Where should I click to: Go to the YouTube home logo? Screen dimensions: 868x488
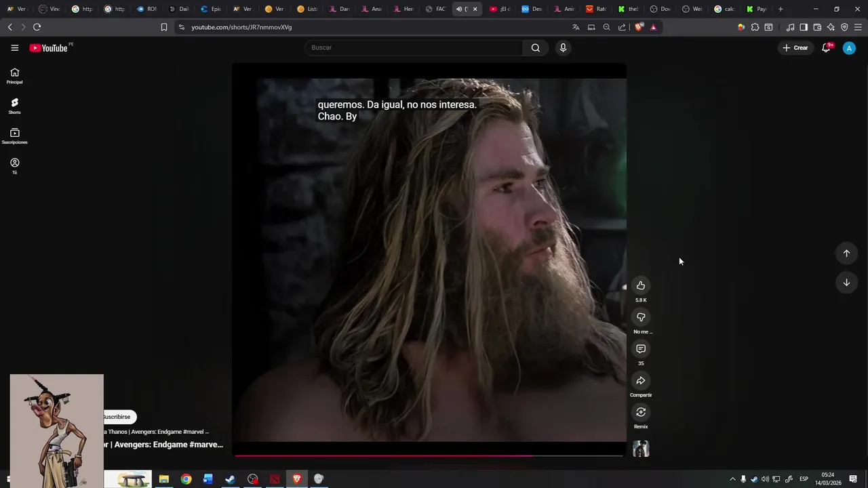[49, 48]
